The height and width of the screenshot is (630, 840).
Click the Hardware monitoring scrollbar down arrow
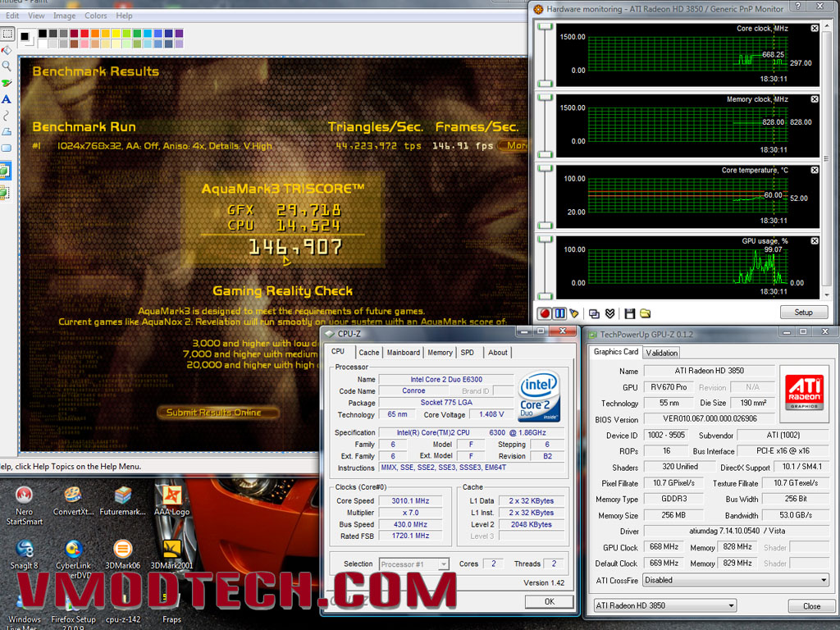click(x=827, y=295)
